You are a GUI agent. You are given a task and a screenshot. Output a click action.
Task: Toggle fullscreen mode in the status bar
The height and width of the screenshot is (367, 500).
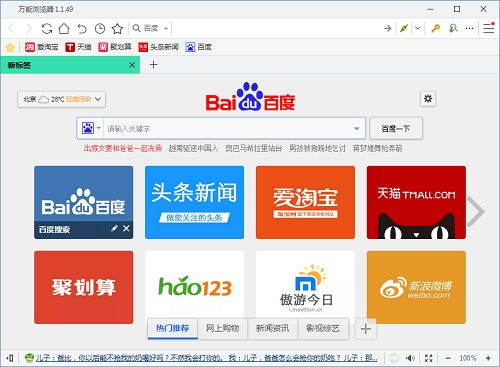(429, 358)
